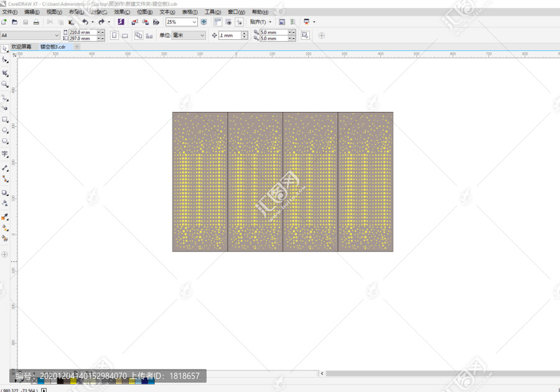
Task: Click the Export icon
Action: pos(146,22)
